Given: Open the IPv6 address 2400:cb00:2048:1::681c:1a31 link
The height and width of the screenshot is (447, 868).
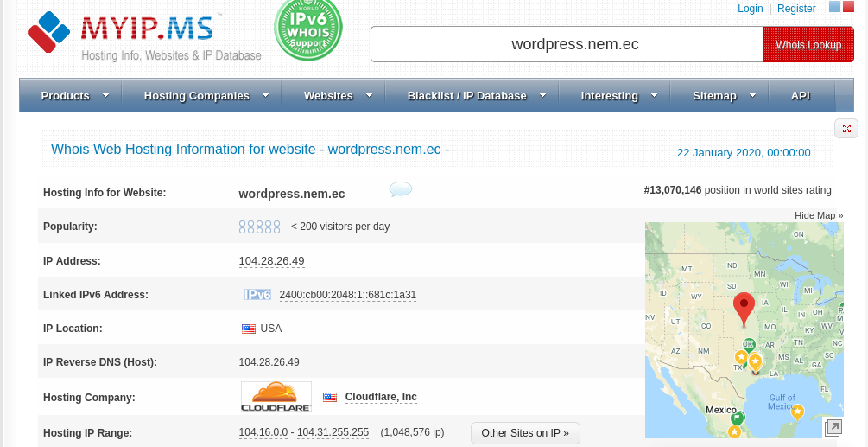Looking at the screenshot, I should tap(348, 295).
